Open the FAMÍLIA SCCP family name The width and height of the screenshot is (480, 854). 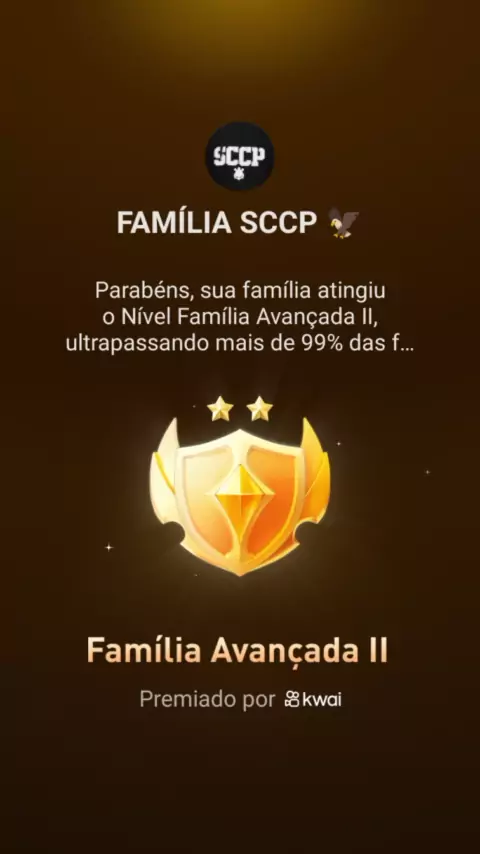coord(216,223)
